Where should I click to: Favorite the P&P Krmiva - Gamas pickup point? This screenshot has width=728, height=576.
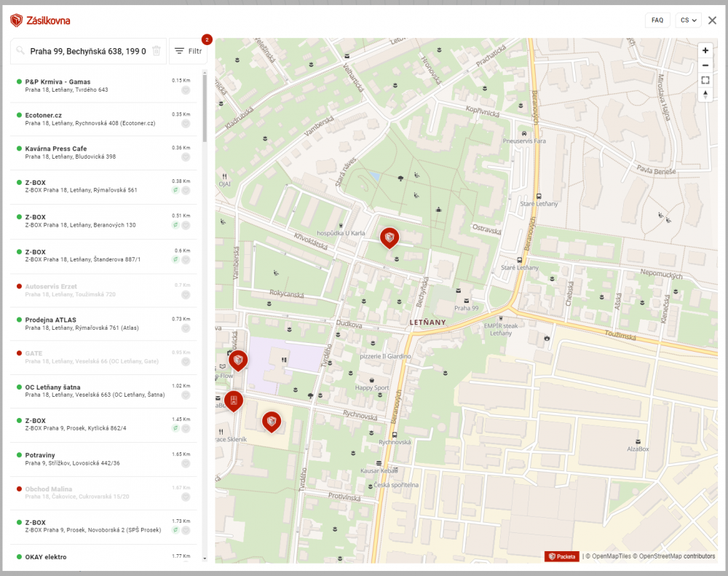186,90
